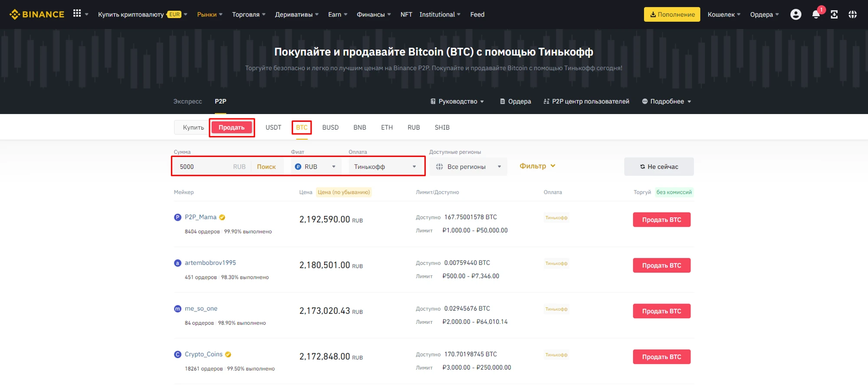Select the USDT crypto tab

point(273,127)
